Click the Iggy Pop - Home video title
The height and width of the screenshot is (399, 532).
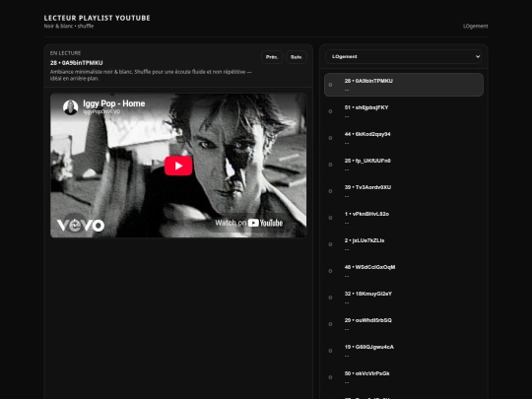(114, 103)
